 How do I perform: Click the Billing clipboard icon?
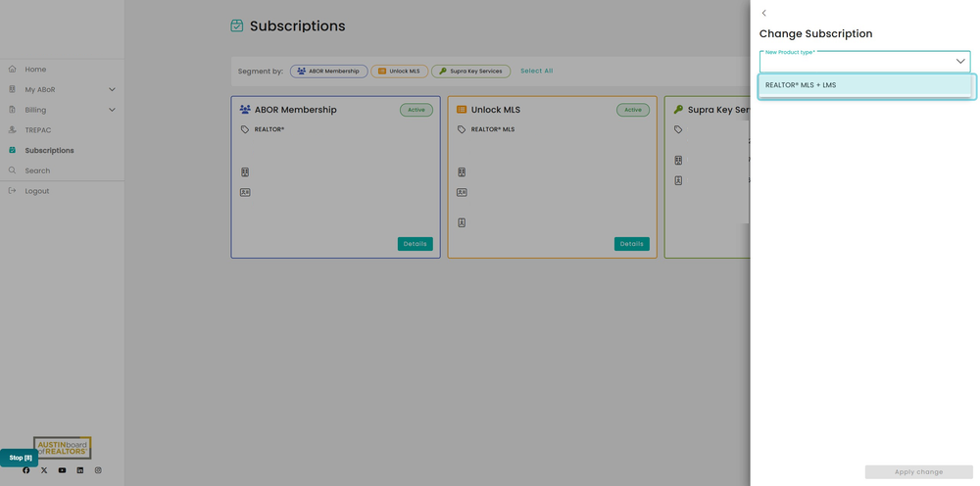pos(12,110)
